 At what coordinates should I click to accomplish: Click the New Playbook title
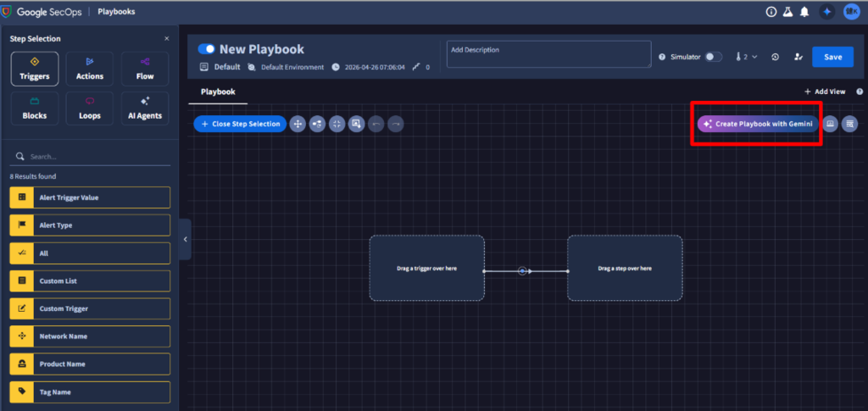[262, 49]
